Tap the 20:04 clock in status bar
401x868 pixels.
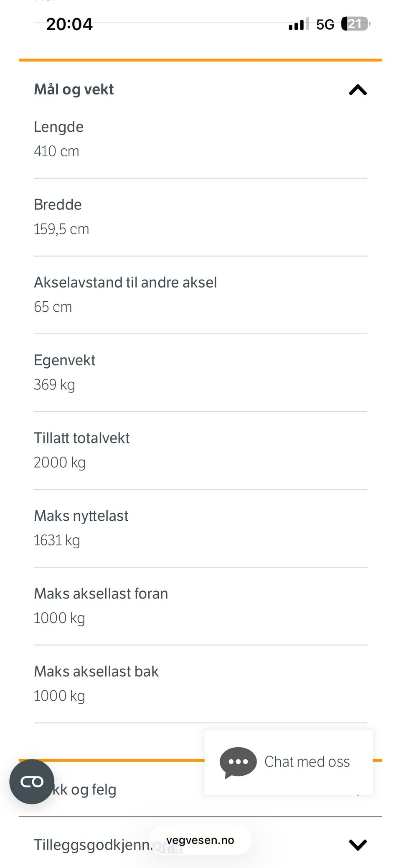click(69, 24)
